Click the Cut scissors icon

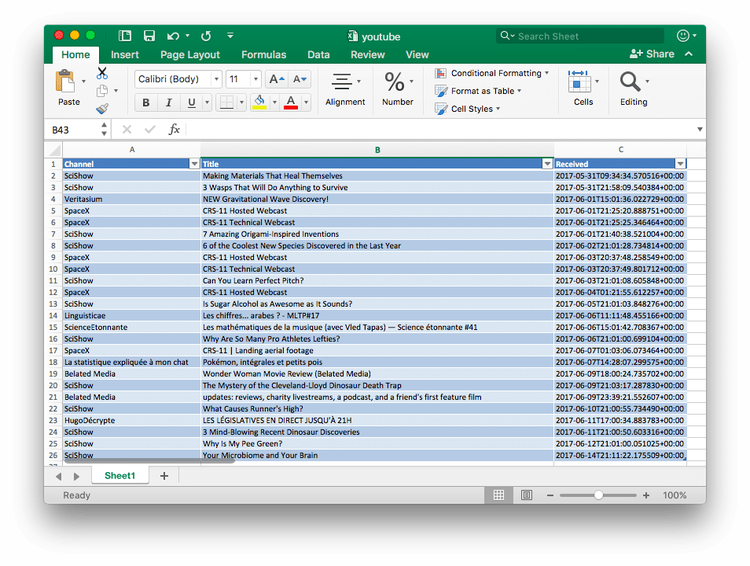[102, 73]
